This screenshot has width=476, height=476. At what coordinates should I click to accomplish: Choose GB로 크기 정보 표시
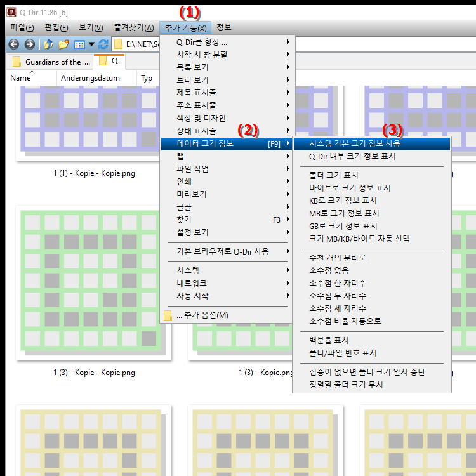[x=371, y=226]
